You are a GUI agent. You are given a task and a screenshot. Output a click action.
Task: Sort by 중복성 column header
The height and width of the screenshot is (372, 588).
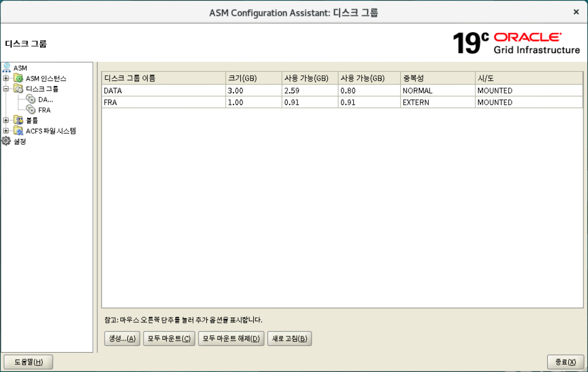tap(438, 78)
